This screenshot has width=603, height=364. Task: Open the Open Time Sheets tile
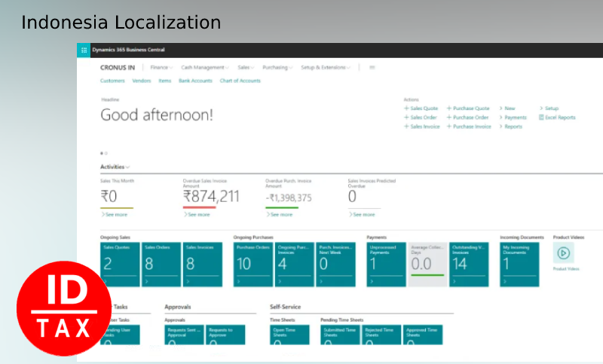point(289,335)
